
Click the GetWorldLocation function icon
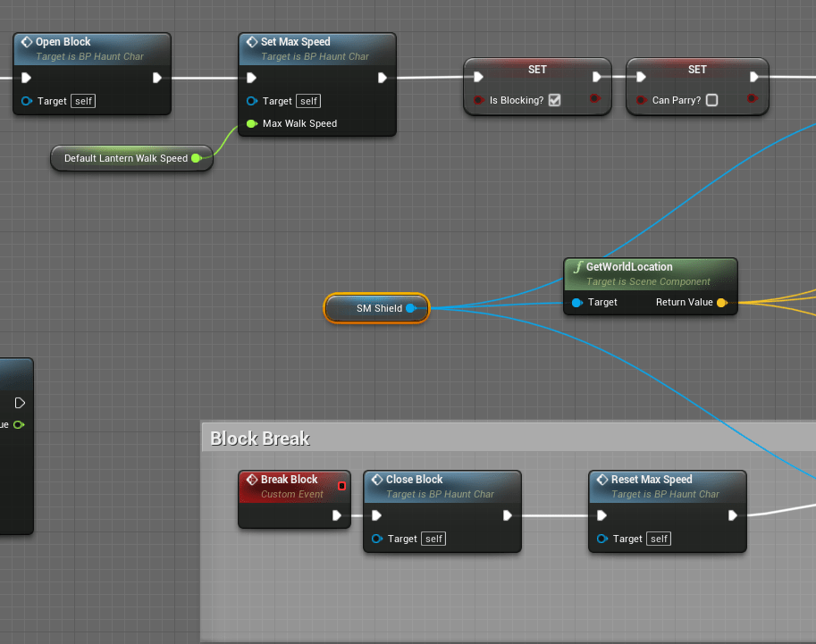pyautogui.click(x=577, y=267)
